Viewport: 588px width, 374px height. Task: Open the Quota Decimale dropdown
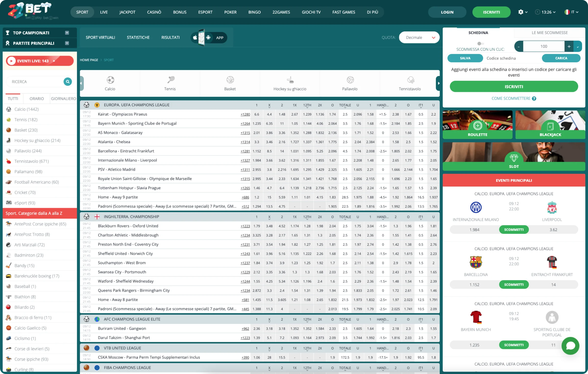tap(419, 37)
